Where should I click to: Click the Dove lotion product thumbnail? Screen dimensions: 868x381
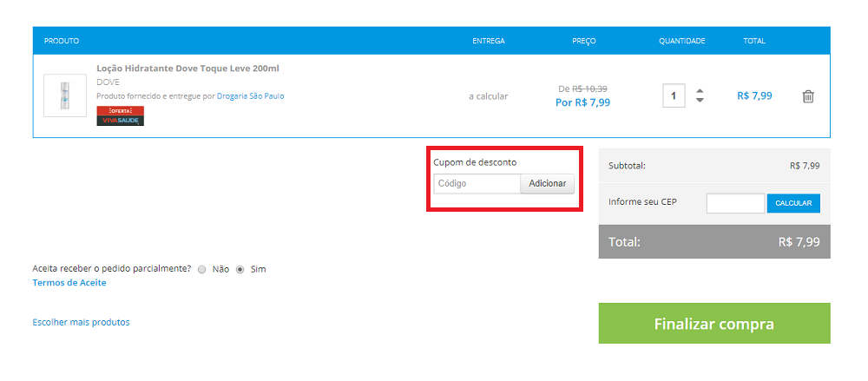65,95
